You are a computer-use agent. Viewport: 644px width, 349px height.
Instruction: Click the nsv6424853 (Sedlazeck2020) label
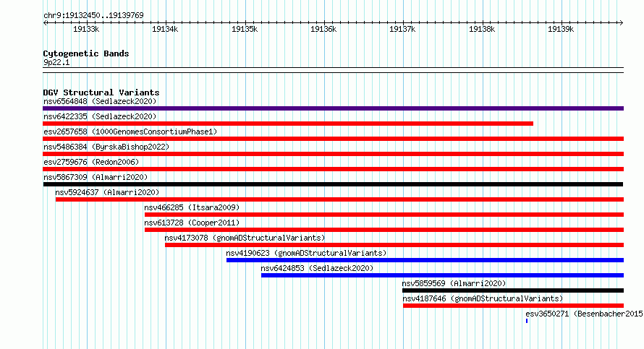(x=317, y=268)
